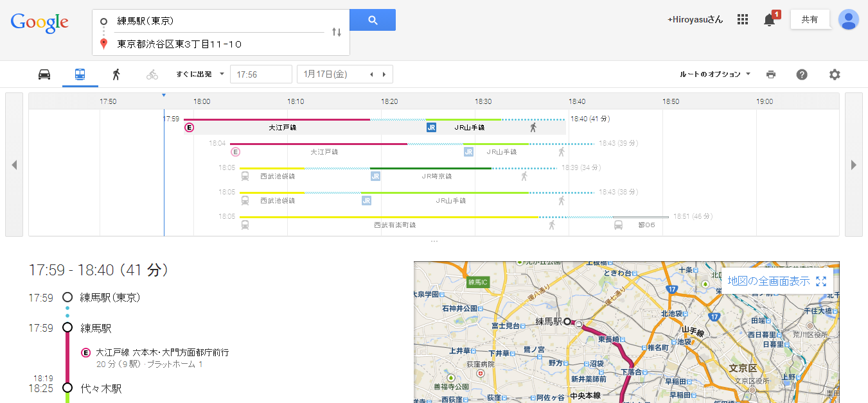Screen dimensions: 868x403
Task: Show earlier routes with the left arrow
Action: click(x=14, y=165)
